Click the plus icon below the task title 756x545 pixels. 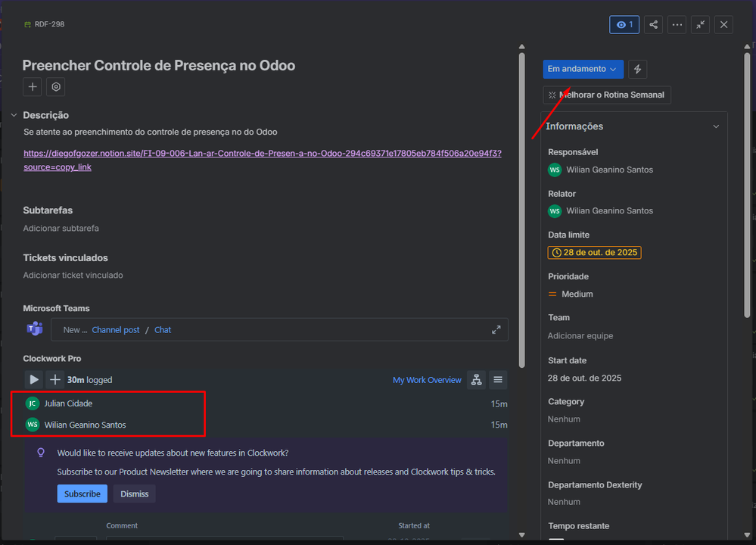coord(32,86)
